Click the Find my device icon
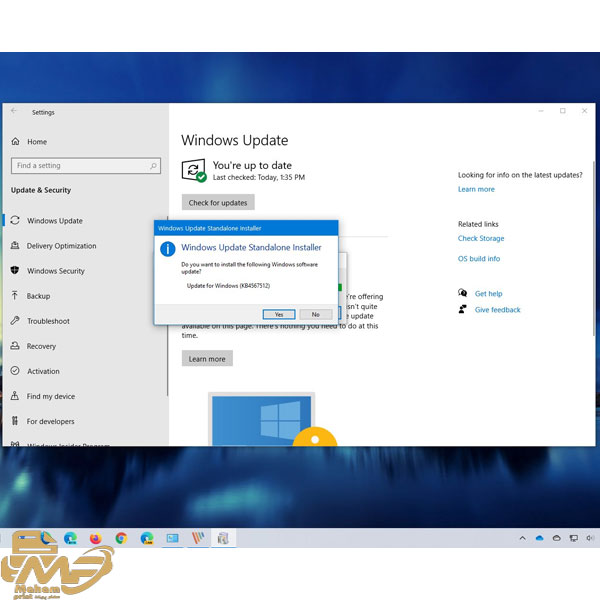Image resolution: width=600 pixels, height=600 pixels. point(15,396)
